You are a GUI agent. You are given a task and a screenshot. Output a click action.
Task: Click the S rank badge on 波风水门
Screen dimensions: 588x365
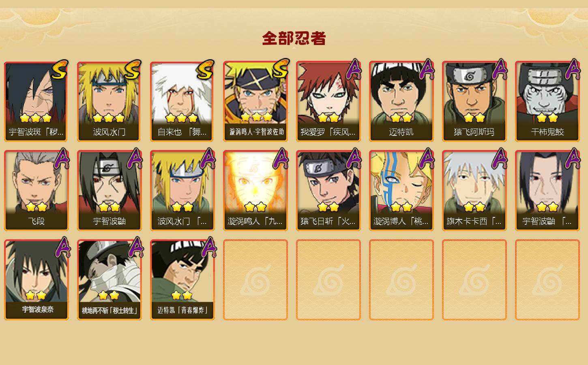pyautogui.click(x=132, y=70)
